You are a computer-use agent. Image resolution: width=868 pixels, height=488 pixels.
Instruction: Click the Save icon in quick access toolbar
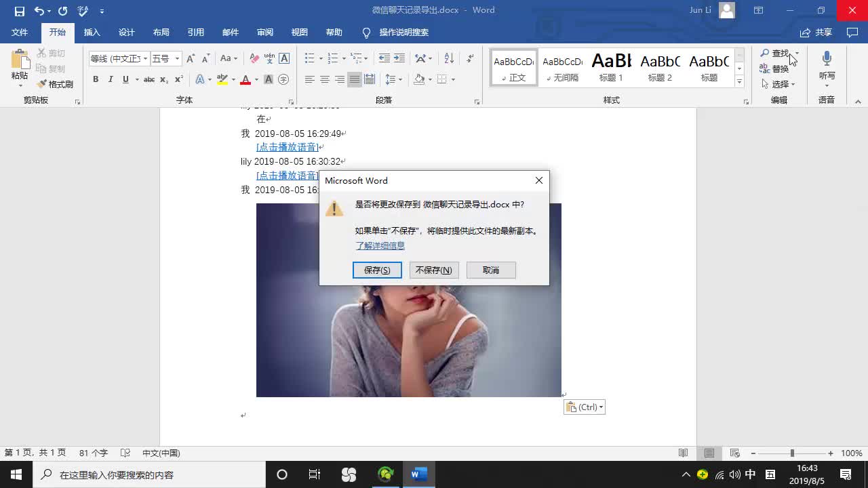pos(19,11)
